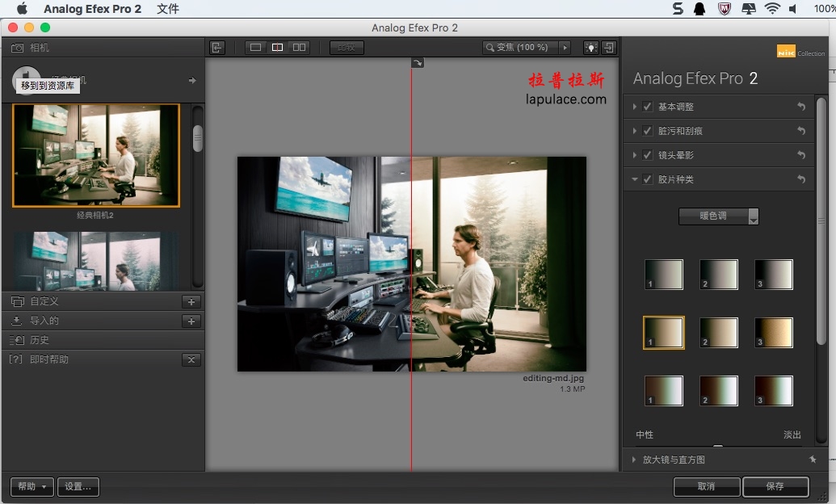The height and width of the screenshot is (504, 836).
Task: Click the 导入的 import icon
Action: (16, 321)
